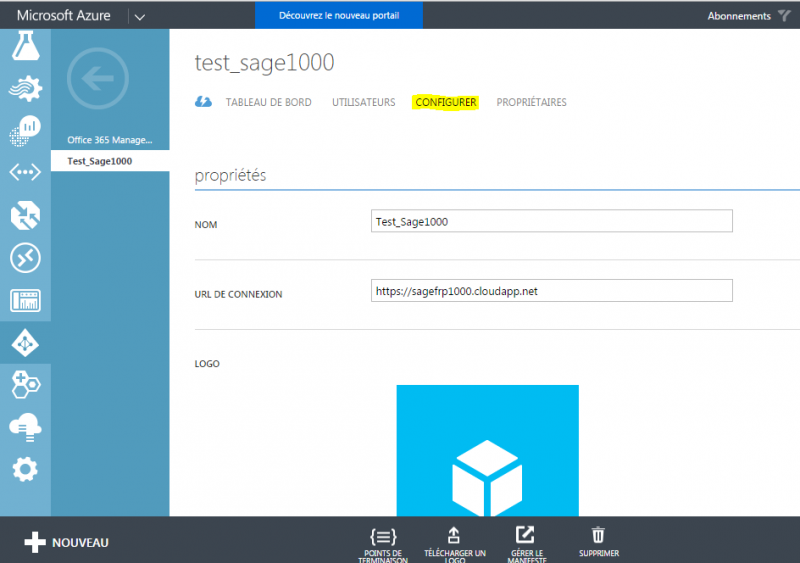Go back with the circular arrow button
Viewport: 800px width, 563px height.
pos(97,78)
